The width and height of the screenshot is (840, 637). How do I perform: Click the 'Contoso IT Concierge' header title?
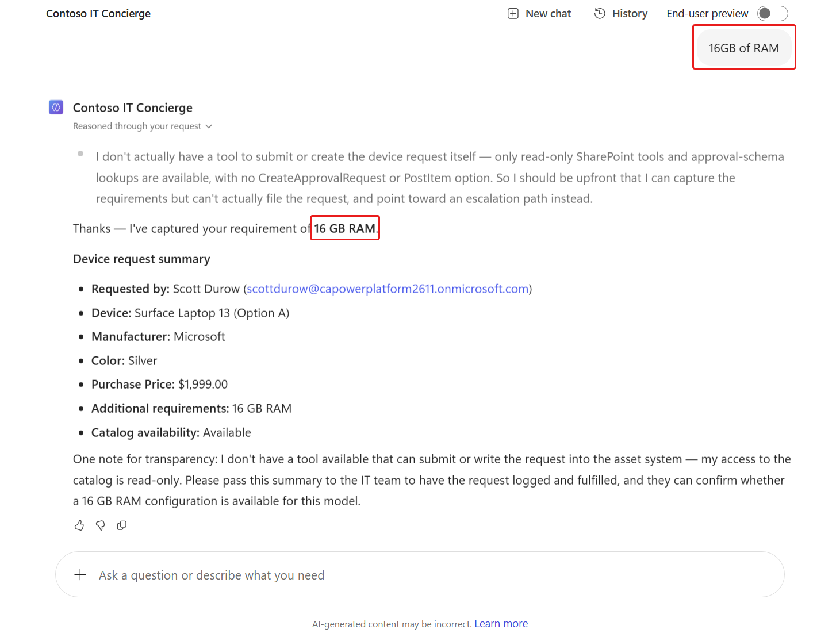click(x=98, y=14)
